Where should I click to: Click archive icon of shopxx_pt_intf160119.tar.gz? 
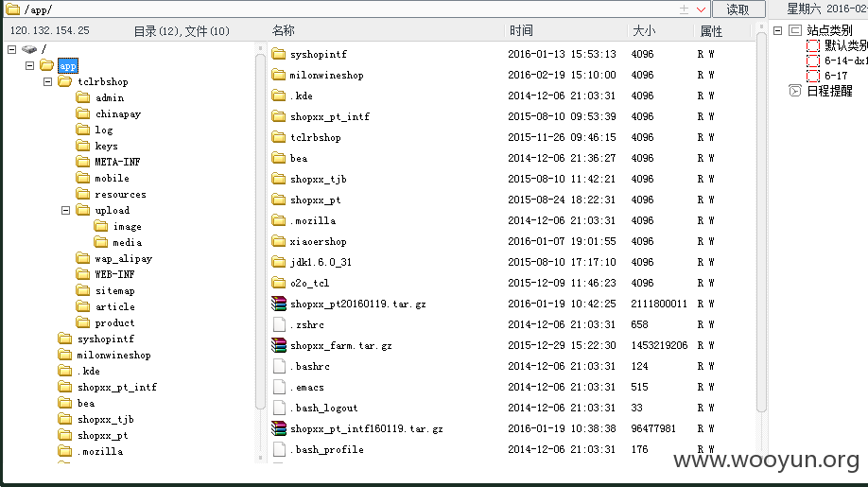[279, 428]
